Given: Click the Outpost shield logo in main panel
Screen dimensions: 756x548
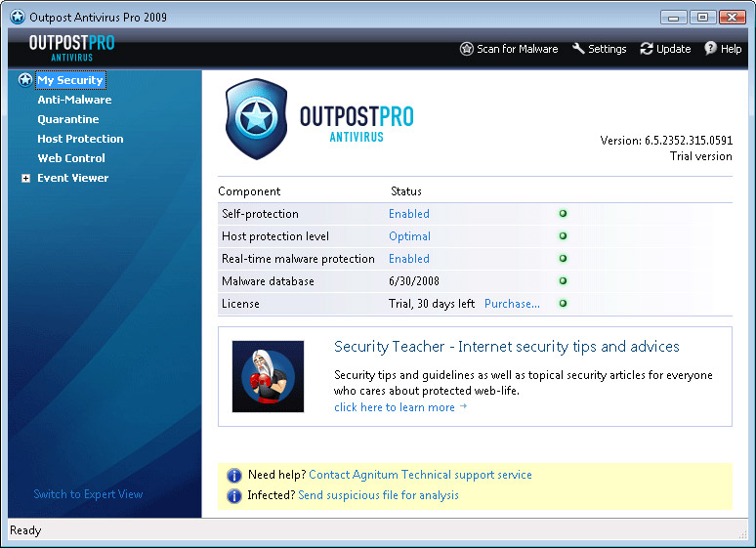Looking at the screenshot, I should click(x=257, y=118).
